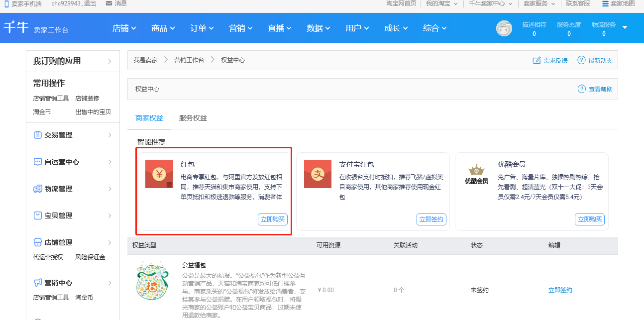Click the 千牛 logo in header
The image size is (644, 320).
16,27
